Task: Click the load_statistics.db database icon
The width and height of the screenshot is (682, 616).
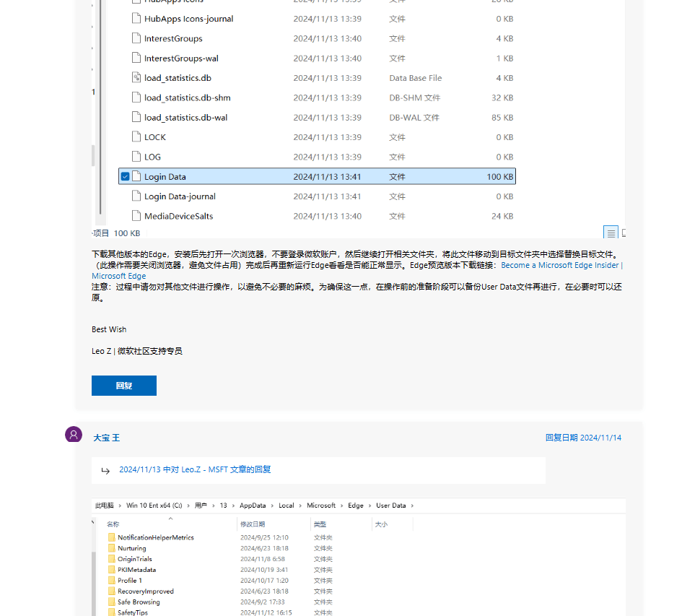Action: (136, 77)
